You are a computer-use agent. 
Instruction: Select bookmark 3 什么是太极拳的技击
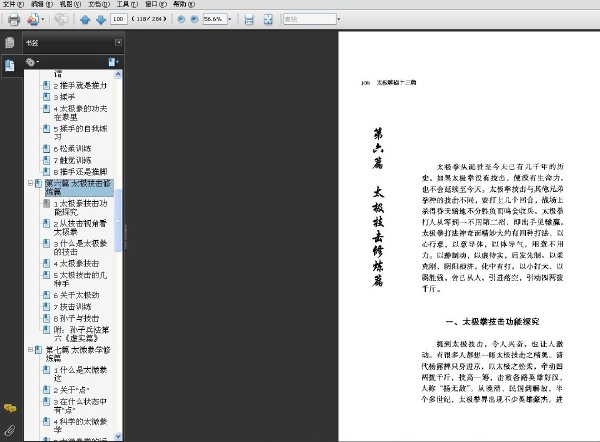click(x=80, y=247)
